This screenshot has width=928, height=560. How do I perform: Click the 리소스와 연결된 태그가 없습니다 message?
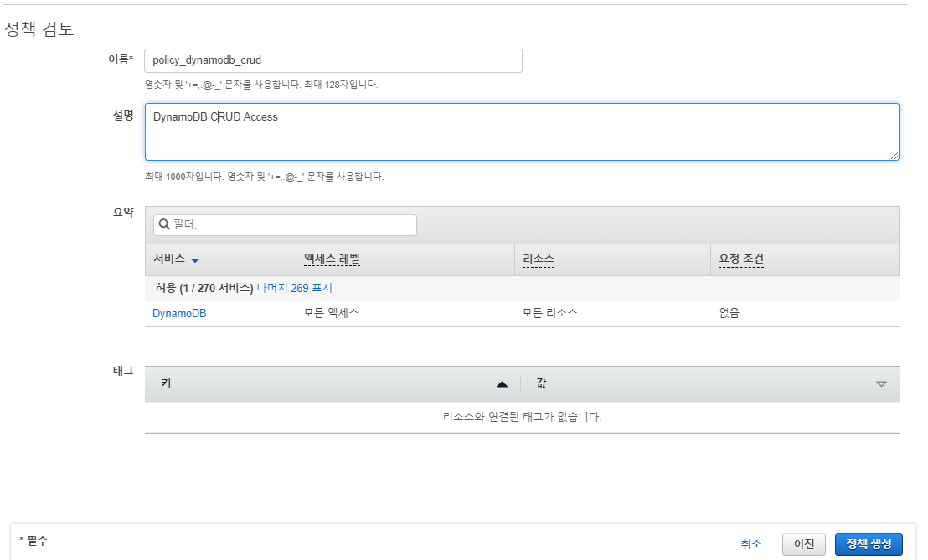522,417
